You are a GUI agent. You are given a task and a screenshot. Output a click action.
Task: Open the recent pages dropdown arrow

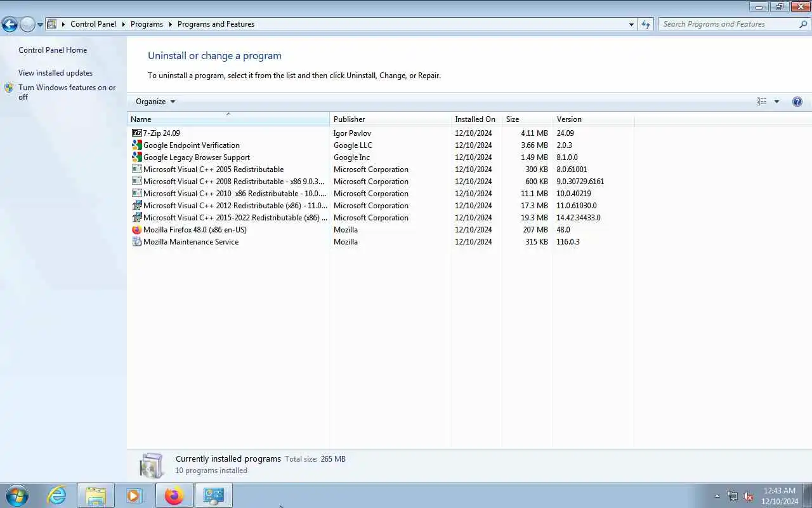tap(40, 25)
